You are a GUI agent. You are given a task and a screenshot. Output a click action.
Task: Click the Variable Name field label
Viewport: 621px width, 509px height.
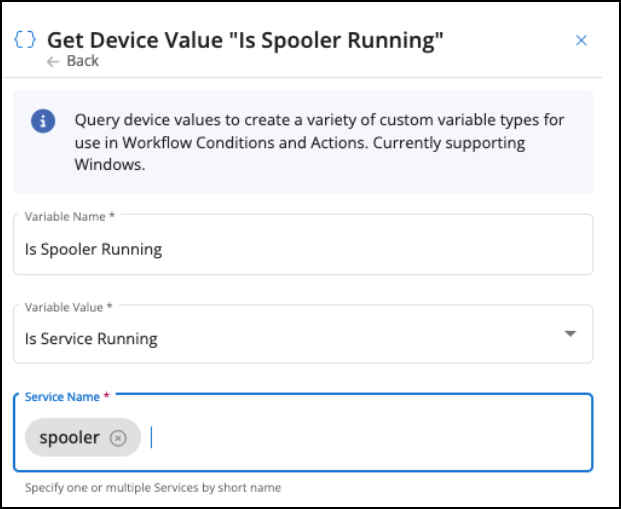70,216
